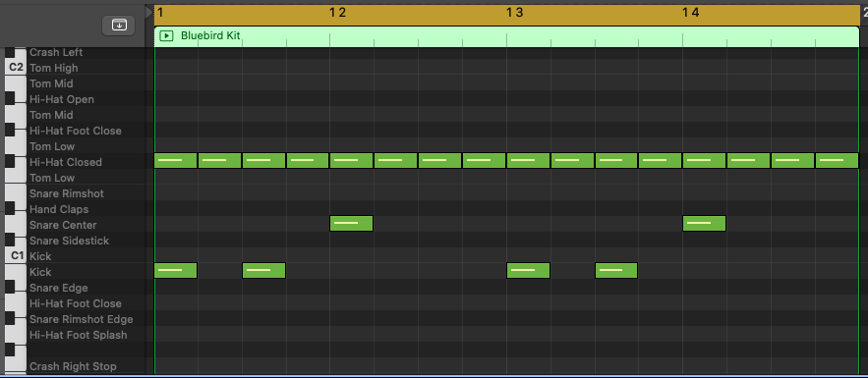Click bar marker 1 2 in the ruler
868x378 pixels.
(x=338, y=12)
